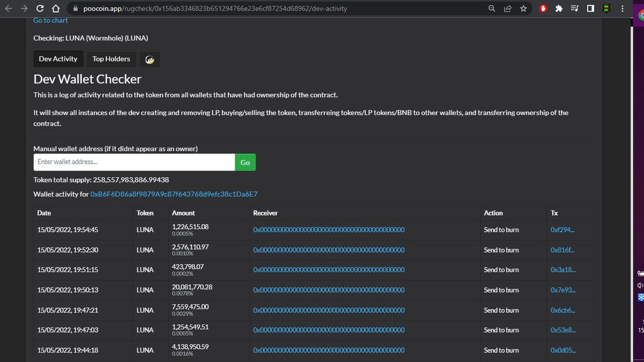Viewport: 644px width, 362px height.
Task: Open transaction 0x6cb6... link
Action: 563,310
